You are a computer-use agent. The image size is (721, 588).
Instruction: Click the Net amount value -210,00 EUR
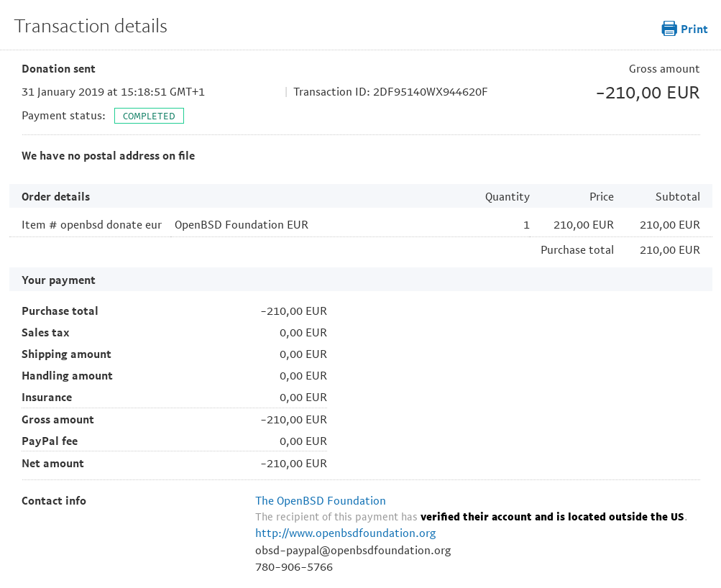293,464
